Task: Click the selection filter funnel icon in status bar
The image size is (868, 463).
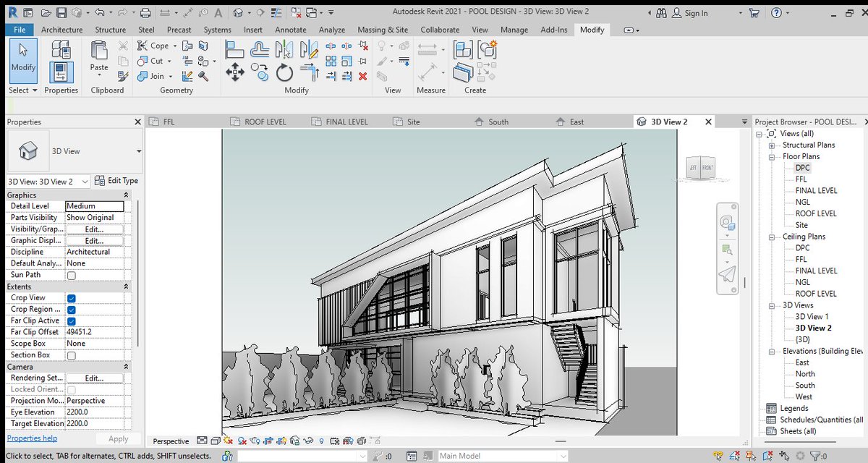Action: click(x=814, y=456)
